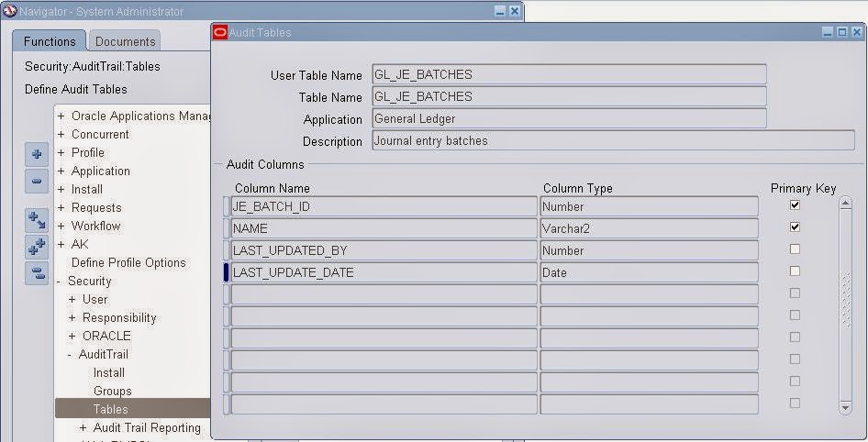The height and width of the screenshot is (442, 868).
Task: Click the Audit Columns scrollbar up arrow
Action: click(845, 203)
